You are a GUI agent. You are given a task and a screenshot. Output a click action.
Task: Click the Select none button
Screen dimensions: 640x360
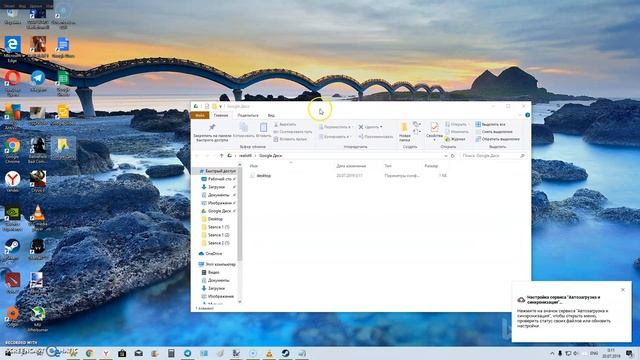click(494, 131)
